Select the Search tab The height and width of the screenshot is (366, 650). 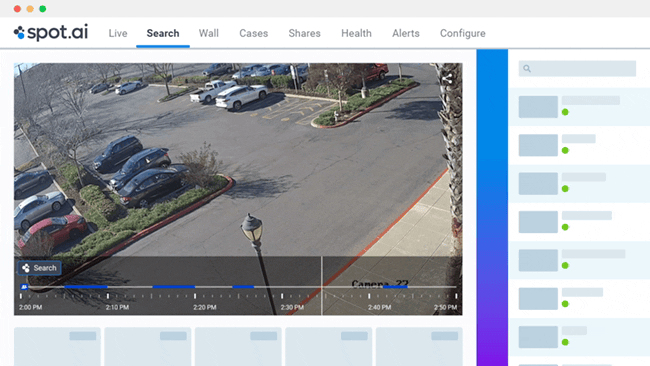point(163,33)
